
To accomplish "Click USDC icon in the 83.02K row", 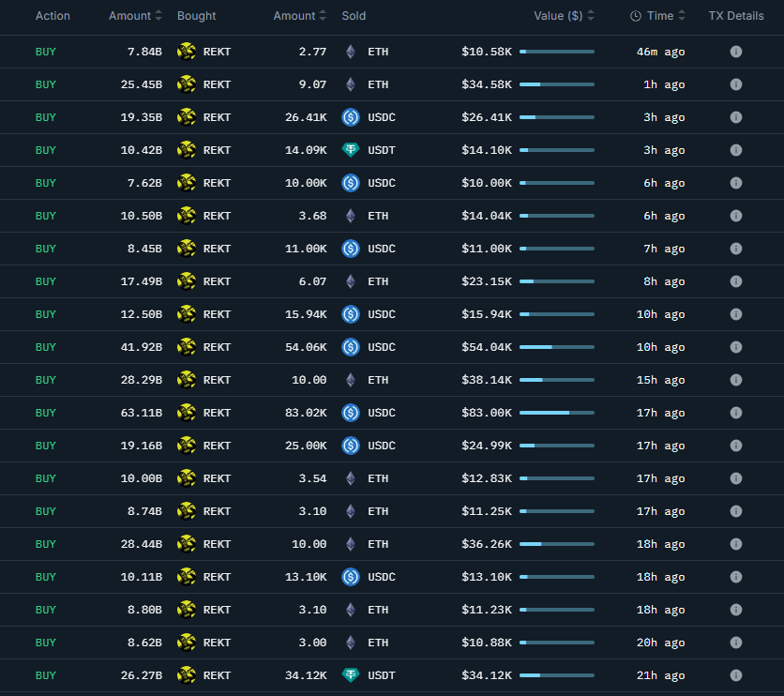I will click(351, 413).
